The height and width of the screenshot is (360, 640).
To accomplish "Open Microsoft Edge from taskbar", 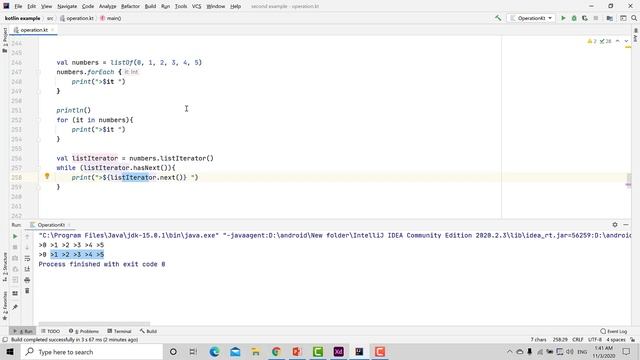I will (214, 352).
